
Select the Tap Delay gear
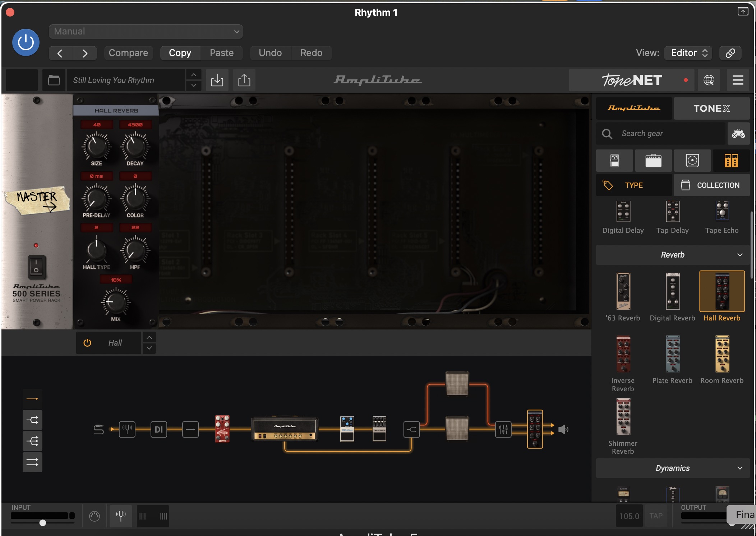(x=673, y=217)
